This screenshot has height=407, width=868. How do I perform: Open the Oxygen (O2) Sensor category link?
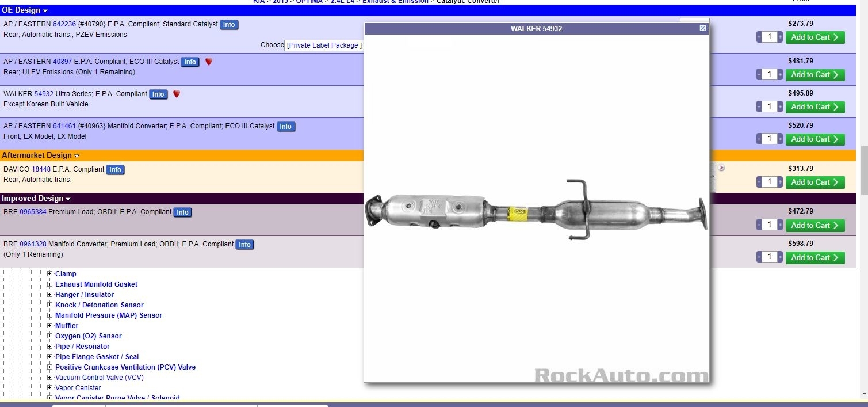(89, 336)
